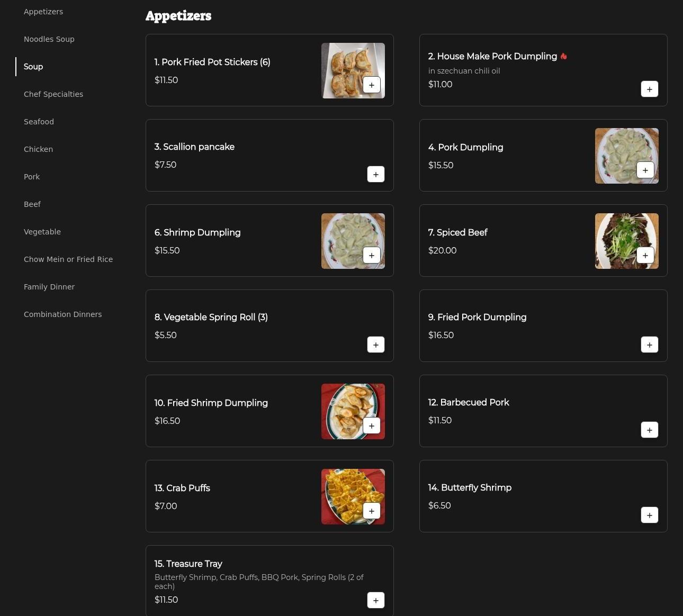Click the Fried Shrimp Dumpling name
Screen dimensions: 683x616
tap(211, 403)
